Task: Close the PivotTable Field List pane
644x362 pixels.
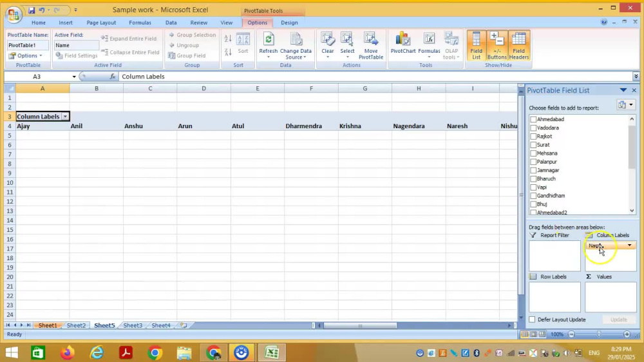Action: [634, 90]
